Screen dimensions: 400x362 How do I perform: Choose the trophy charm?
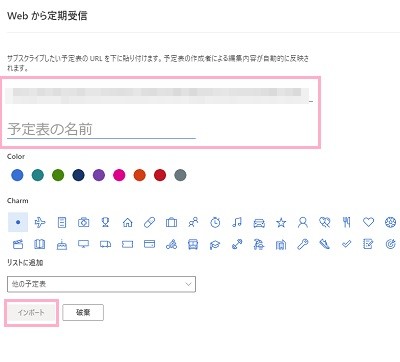pos(105,222)
